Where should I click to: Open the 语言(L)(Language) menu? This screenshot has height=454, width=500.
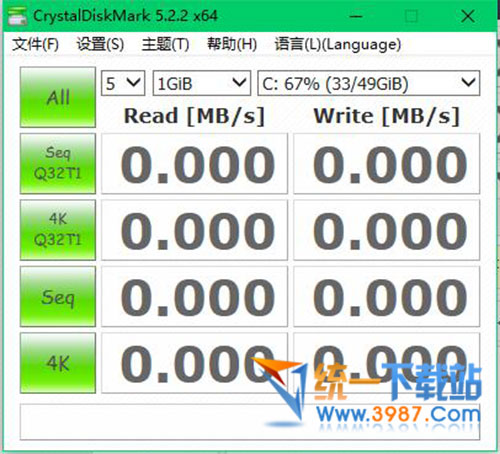[338, 44]
